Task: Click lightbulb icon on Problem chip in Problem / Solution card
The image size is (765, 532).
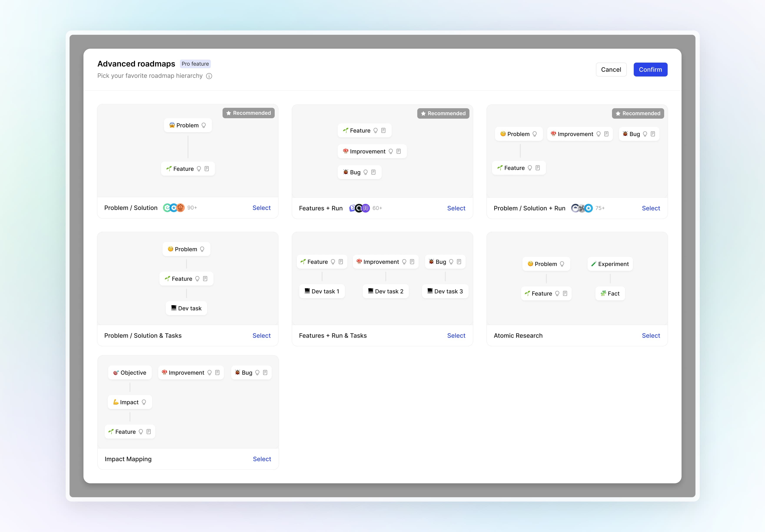Action: coord(204,125)
